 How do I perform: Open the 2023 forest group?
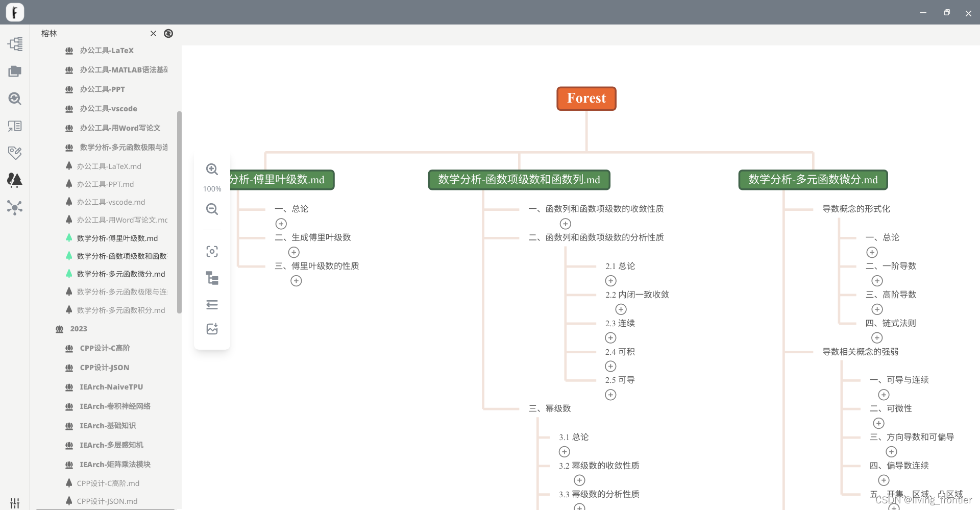[78, 329]
